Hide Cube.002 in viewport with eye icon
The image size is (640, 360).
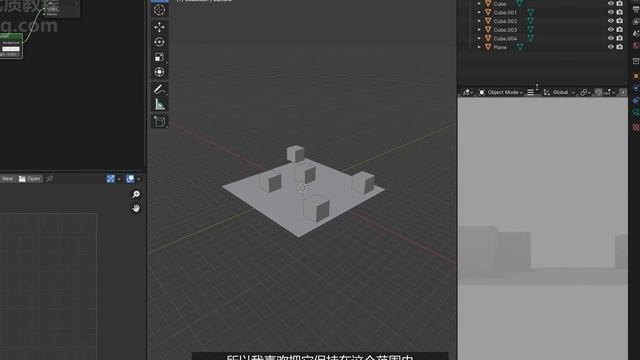tap(611, 21)
